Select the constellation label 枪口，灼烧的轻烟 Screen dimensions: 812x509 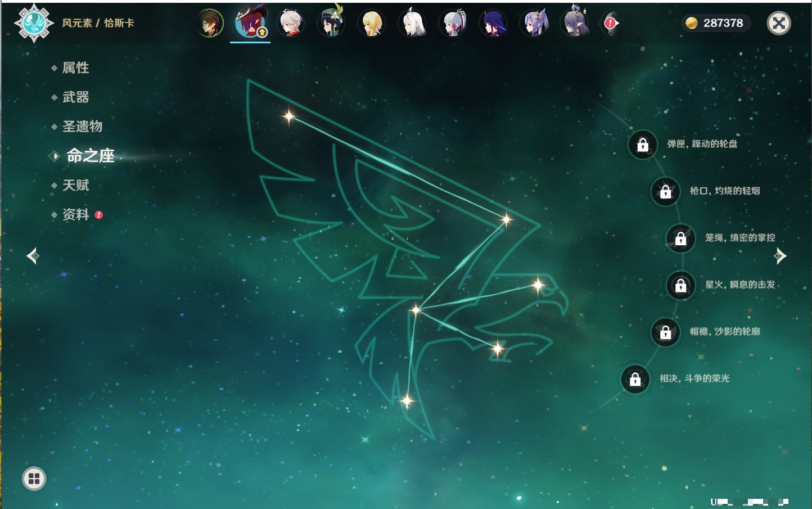[725, 191]
